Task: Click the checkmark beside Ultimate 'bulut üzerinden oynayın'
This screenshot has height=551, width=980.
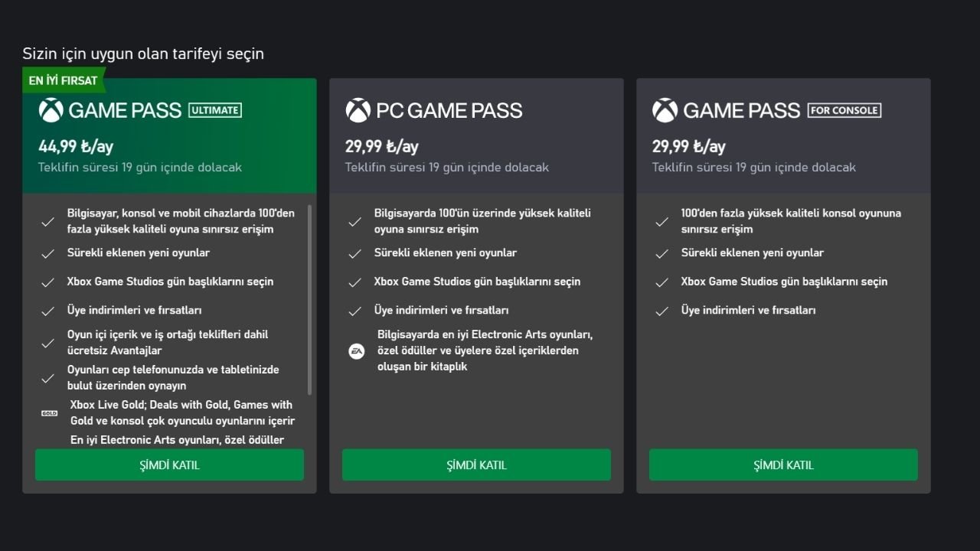Action: 47,378
